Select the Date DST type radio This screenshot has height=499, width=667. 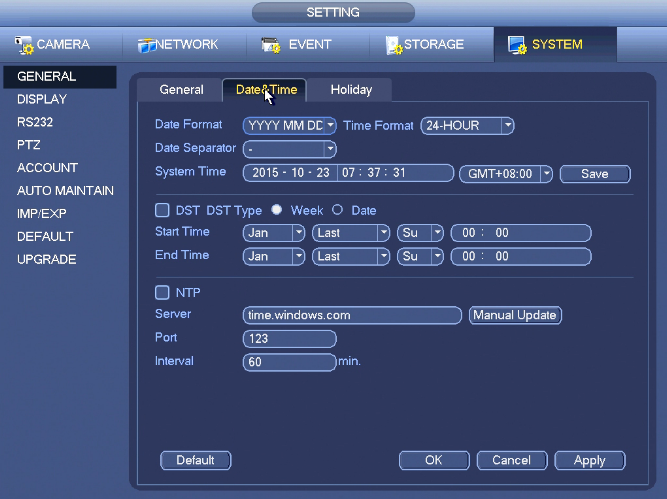pos(337,209)
